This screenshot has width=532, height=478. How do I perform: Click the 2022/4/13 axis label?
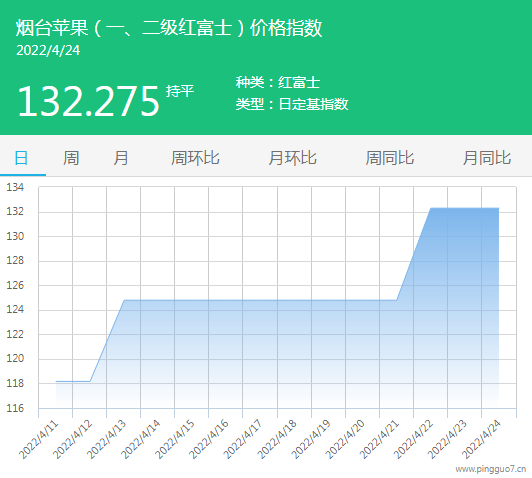point(106,439)
